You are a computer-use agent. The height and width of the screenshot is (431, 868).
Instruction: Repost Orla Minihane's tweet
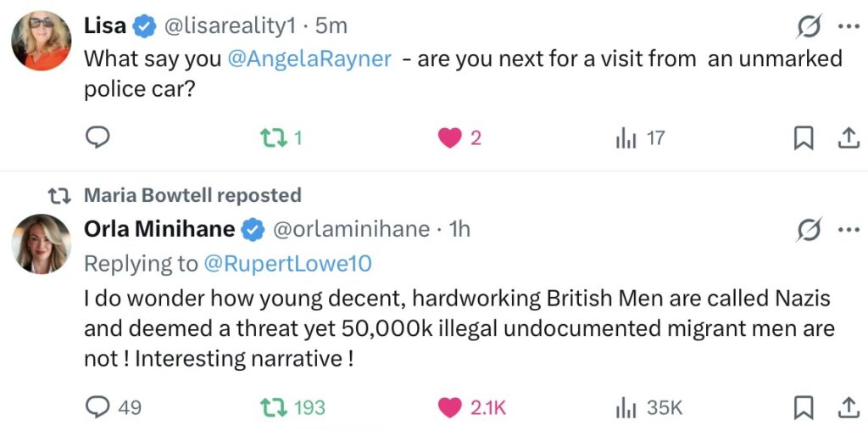(273, 408)
